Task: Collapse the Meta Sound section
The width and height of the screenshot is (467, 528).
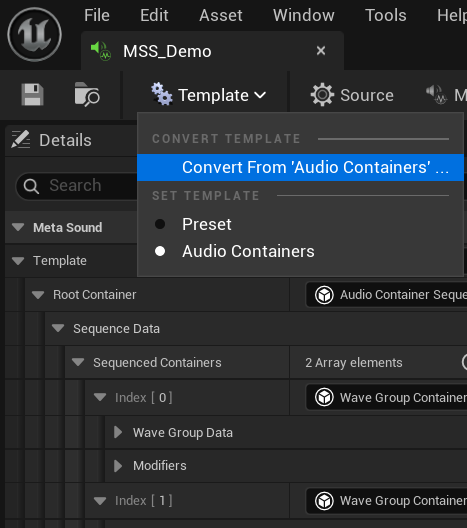Action: 18,227
